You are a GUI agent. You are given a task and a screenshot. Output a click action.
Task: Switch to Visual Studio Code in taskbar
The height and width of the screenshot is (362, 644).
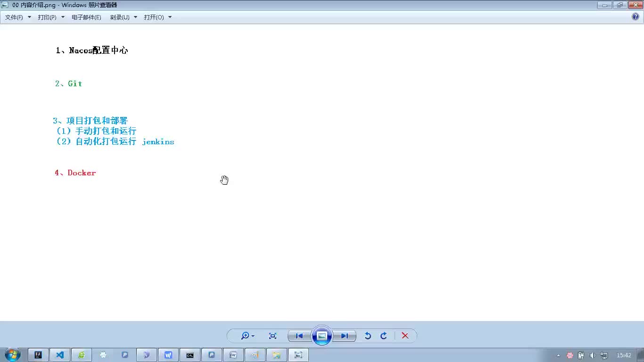tap(60, 355)
